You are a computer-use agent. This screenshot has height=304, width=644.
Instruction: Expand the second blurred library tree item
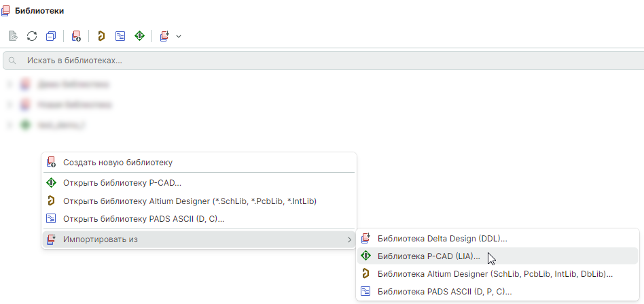point(10,105)
